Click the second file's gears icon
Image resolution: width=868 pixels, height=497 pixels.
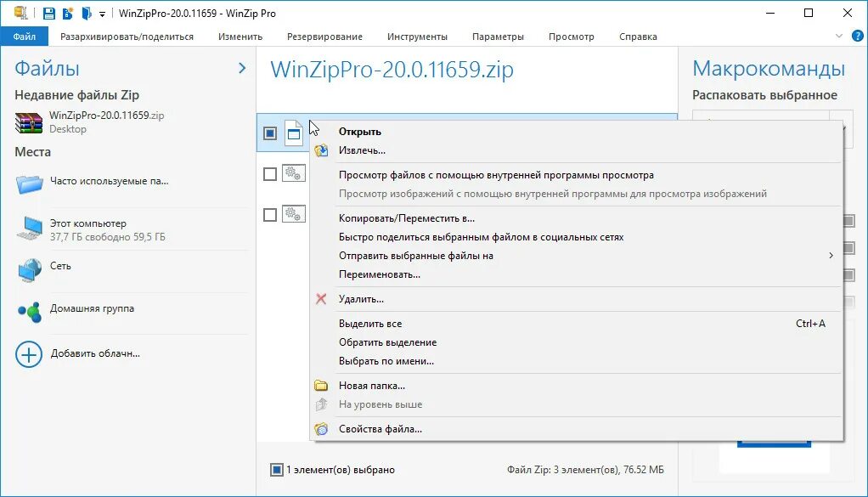point(293,173)
